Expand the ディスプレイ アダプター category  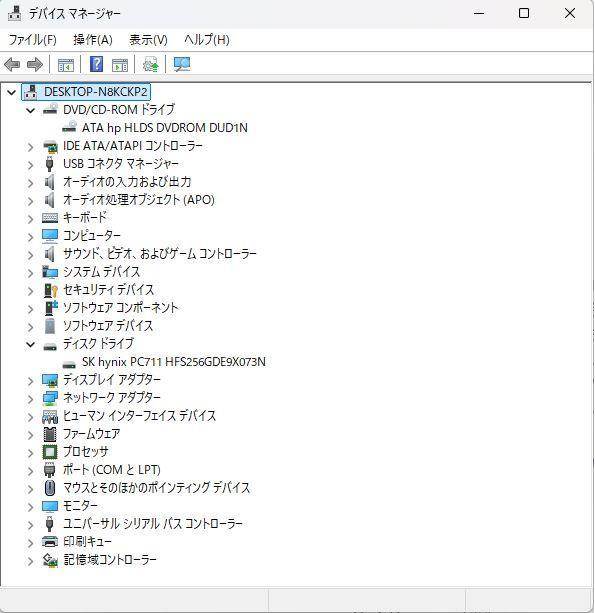(x=30, y=381)
